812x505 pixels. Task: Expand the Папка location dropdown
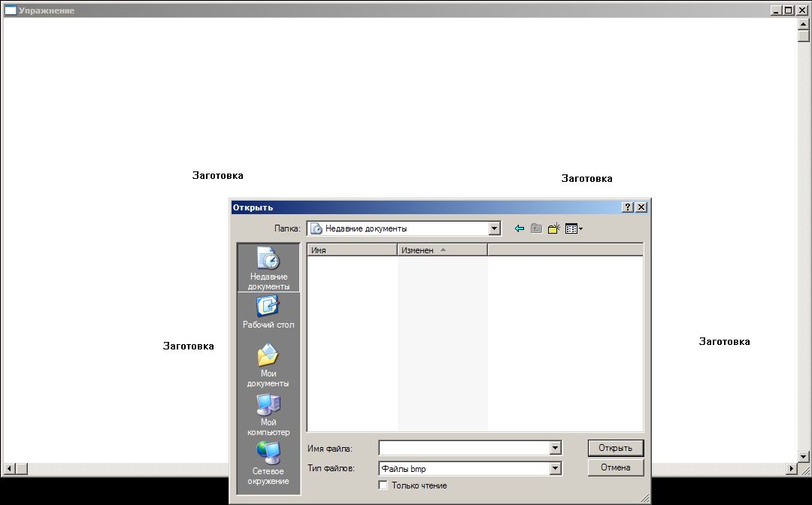tap(494, 228)
